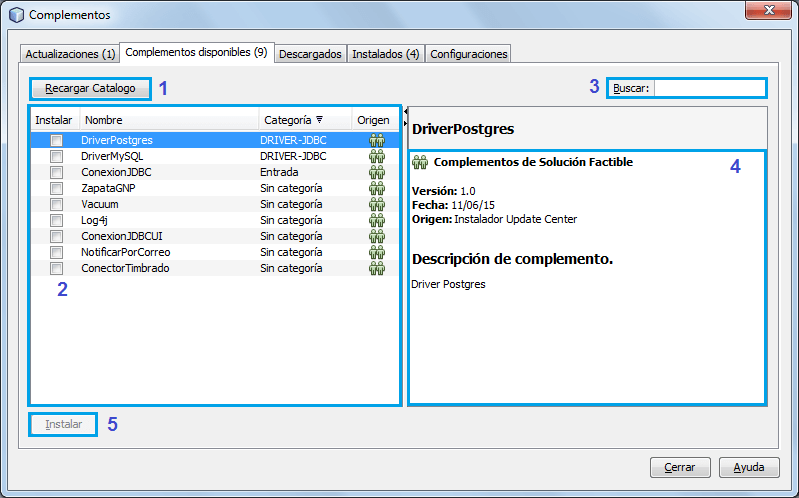Click the origin icon in the ConectorTimbrado row
This screenshot has width=799, height=498.
(376, 268)
